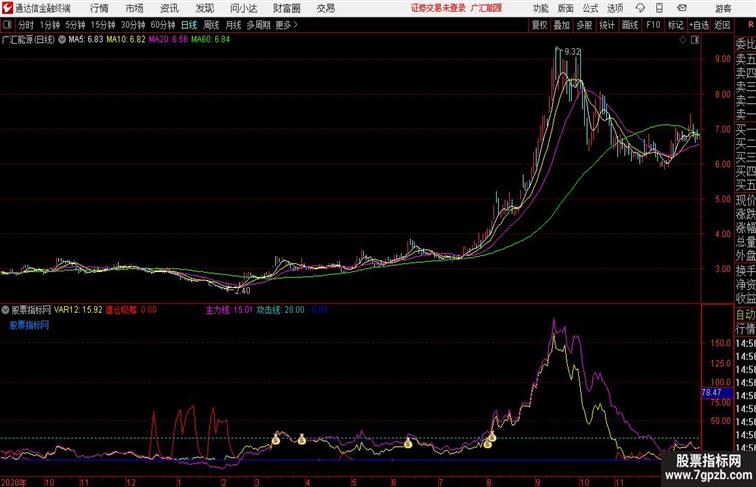
Task: Select the 多周期 multi-period tab
Action: (258, 25)
